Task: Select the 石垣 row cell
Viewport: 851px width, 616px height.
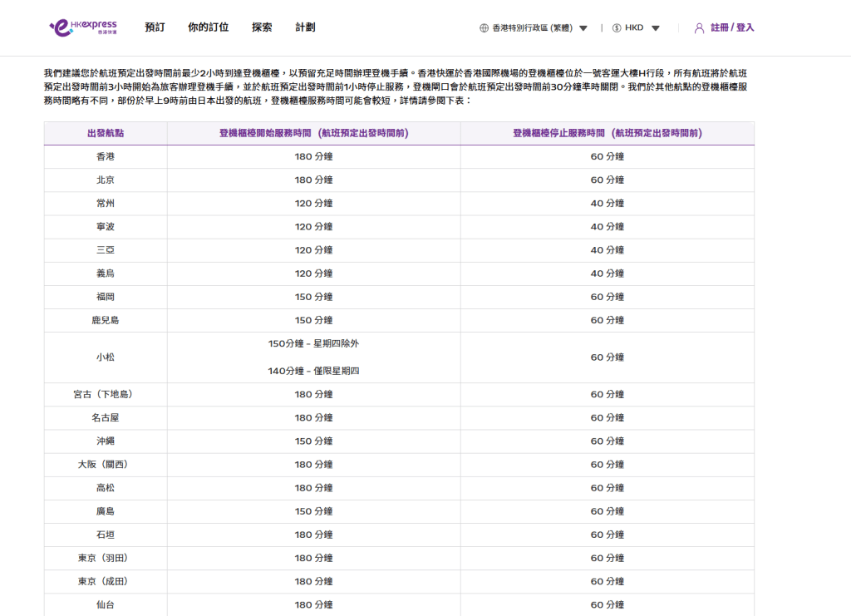Action: coord(106,534)
